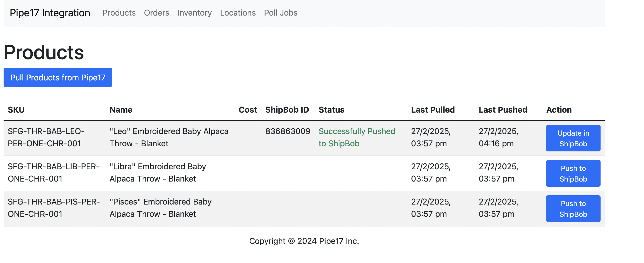Open Poll Jobs page
The width and height of the screenshot is (644, 263).
click(x=281, y=13)
